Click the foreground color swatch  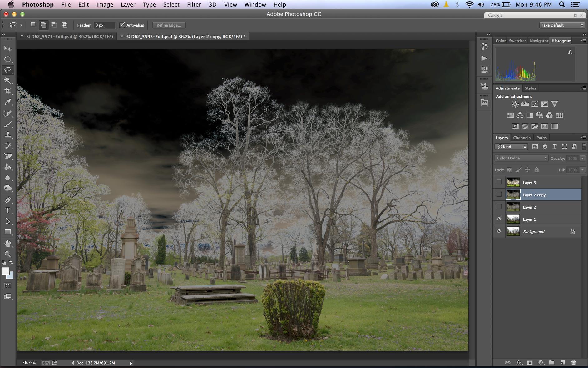[x=6, y=271]
